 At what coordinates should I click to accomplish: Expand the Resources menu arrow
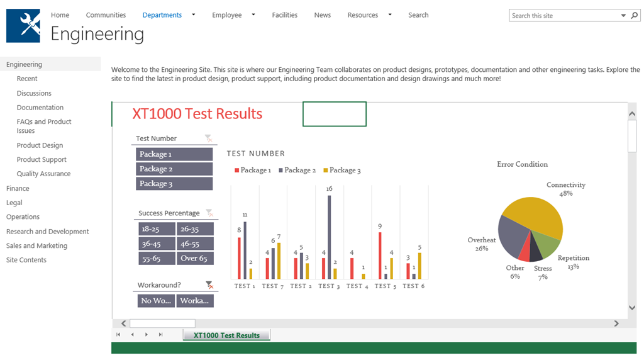(390, 15)
